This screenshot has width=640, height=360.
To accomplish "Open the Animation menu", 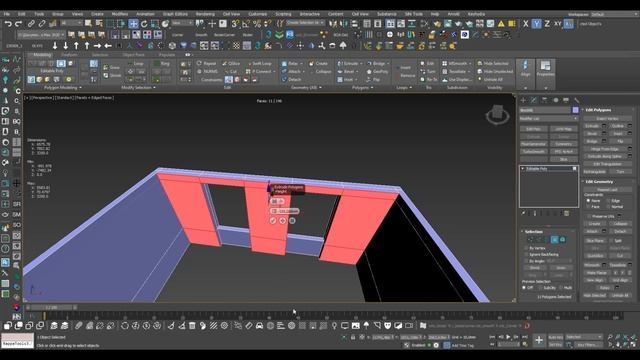I will [145, 14].
